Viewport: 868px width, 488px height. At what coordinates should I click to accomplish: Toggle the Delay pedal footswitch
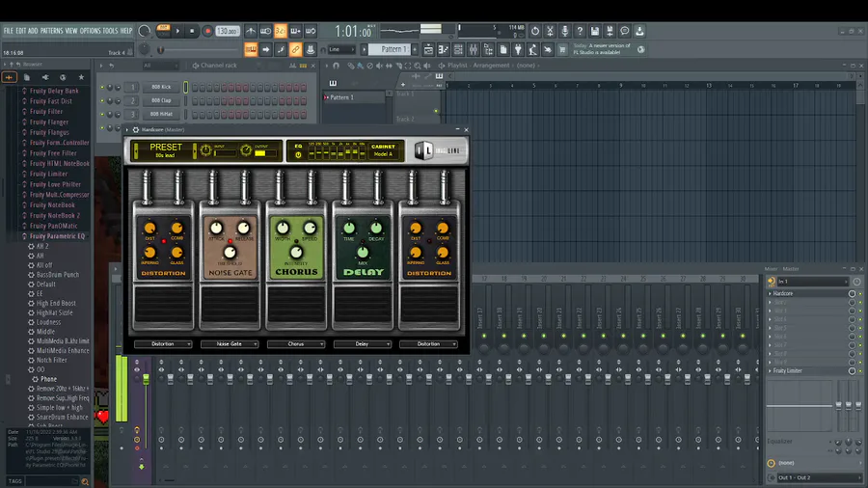(x=363, y=305)
